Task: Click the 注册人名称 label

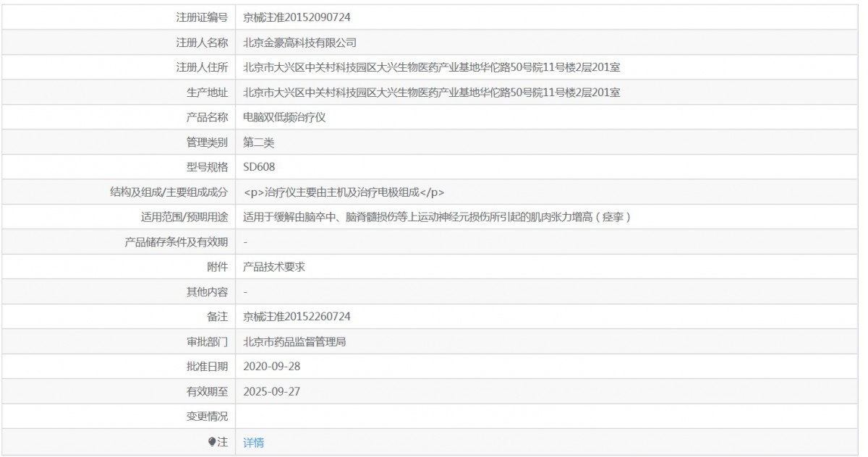Action: pyautogui.click(x=202, y=42)
